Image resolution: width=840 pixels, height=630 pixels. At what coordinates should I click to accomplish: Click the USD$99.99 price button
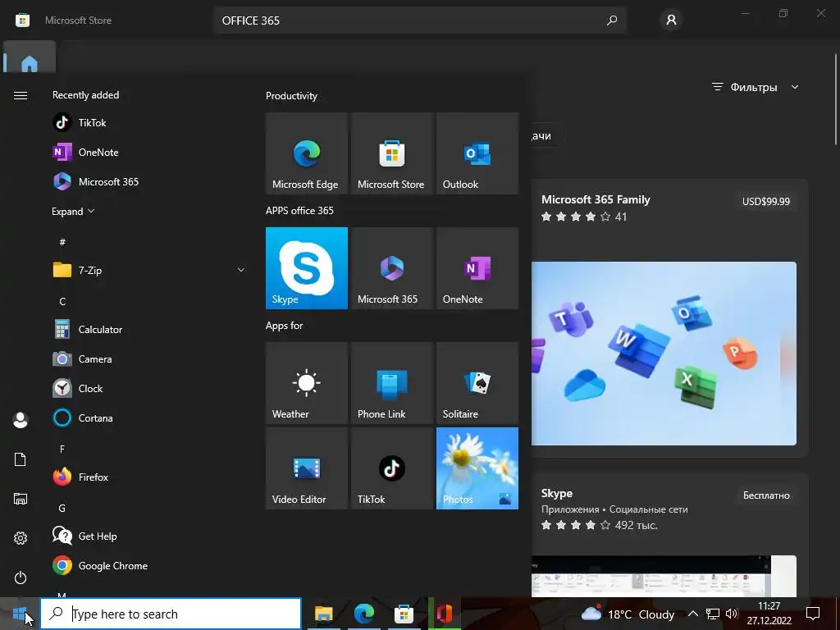coord(766,202)
